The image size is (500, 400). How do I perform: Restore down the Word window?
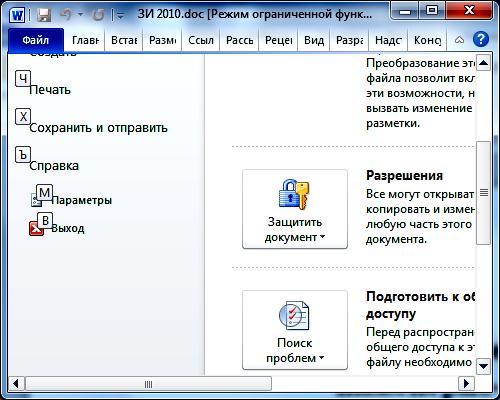click(x=432, y=11)
